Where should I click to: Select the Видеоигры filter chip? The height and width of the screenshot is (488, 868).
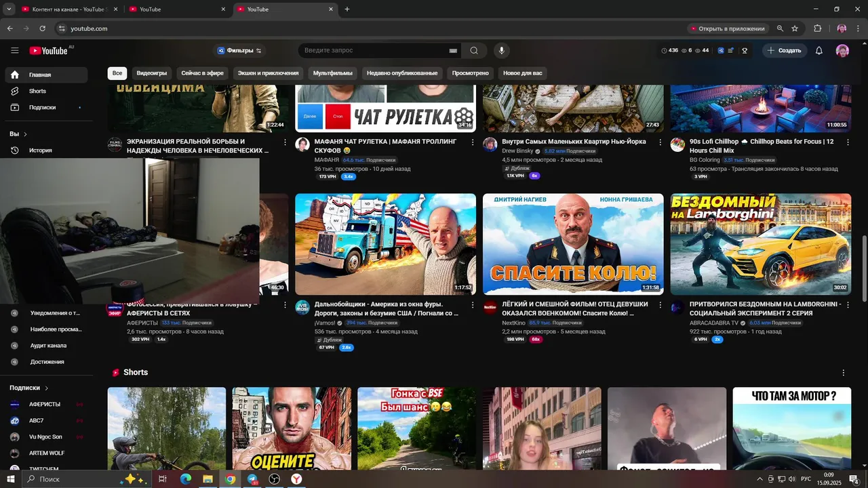tap(152, 73)
